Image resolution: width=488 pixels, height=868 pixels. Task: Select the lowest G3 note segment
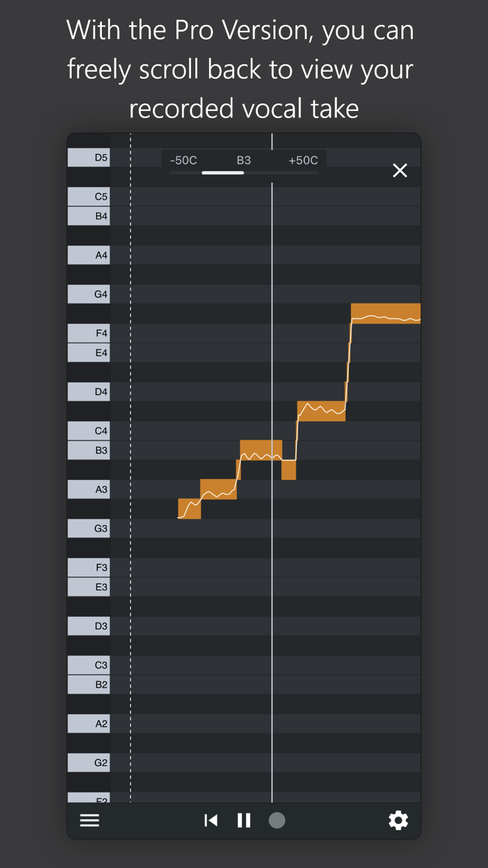tap(189, 509)
